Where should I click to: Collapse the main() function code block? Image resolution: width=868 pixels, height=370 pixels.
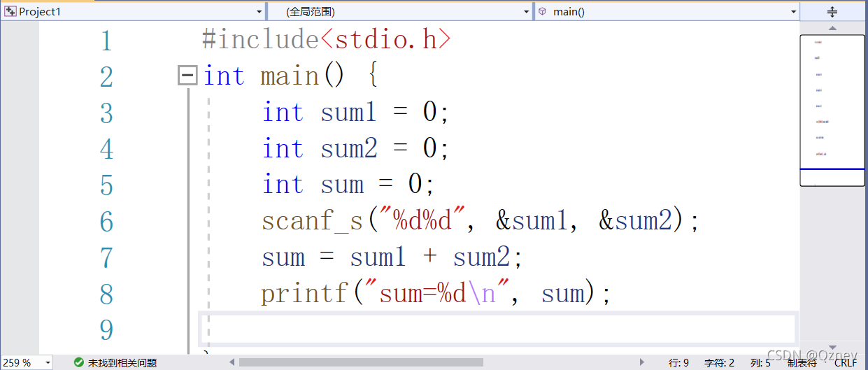187,76
